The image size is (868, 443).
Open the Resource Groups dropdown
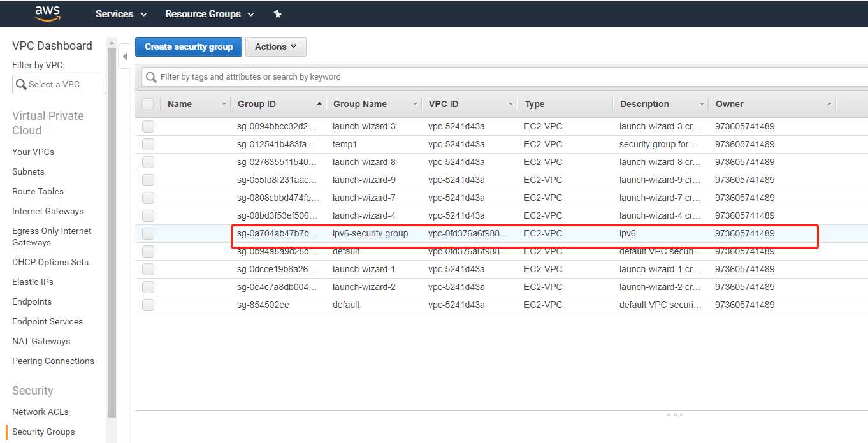pyautogui.click(x=209, y=13)
